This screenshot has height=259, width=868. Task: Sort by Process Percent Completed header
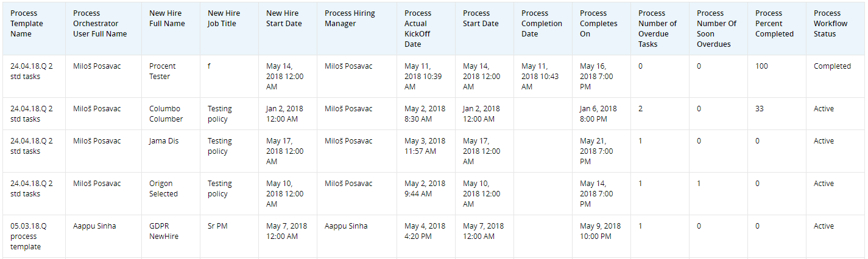(x=774, y=24)
